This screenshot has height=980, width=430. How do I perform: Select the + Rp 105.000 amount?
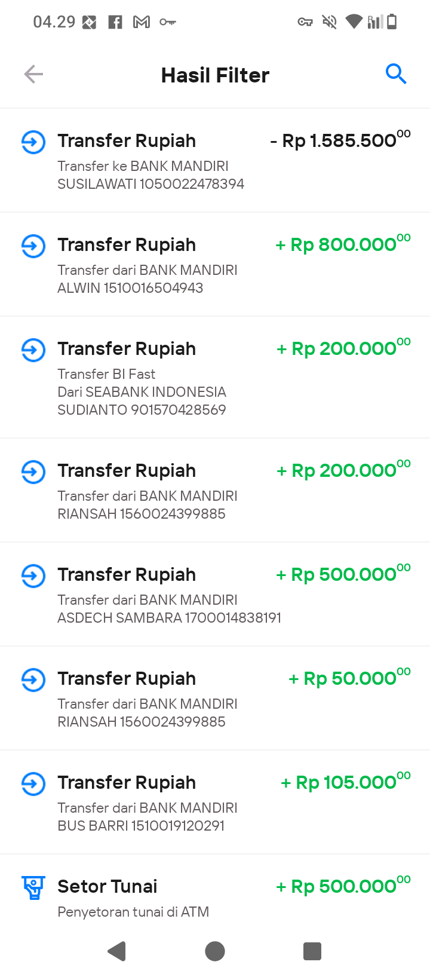[346, 782]
